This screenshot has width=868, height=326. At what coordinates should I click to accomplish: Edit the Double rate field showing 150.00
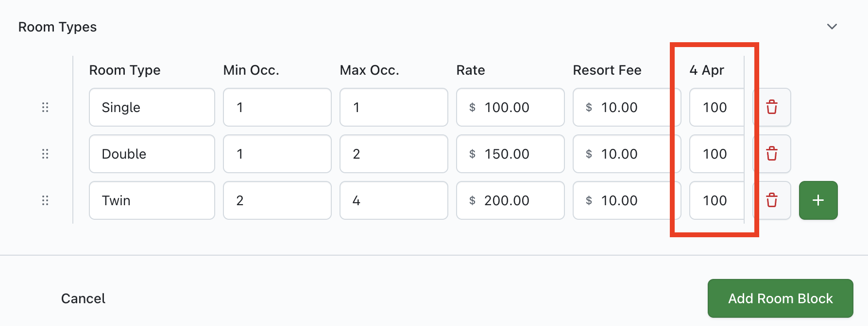click(515, 154)
